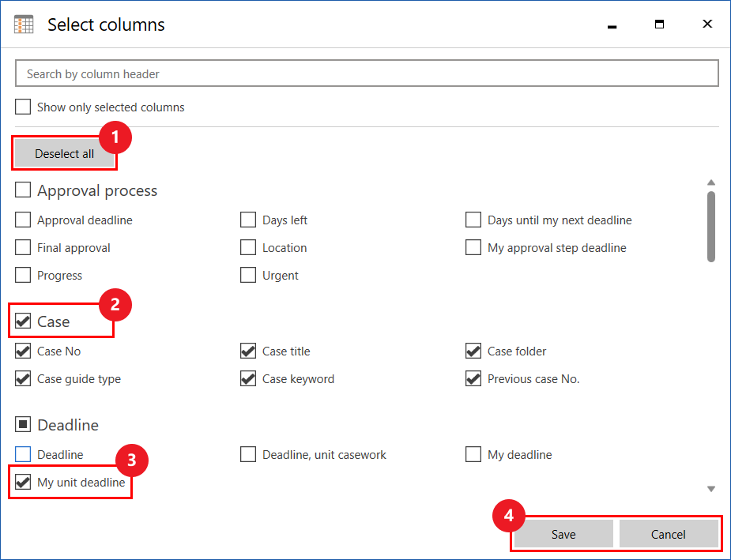The image size is (731, 560).
Task: Check the Urgent column
Action: pyautogui.click(x=248, y=275)
